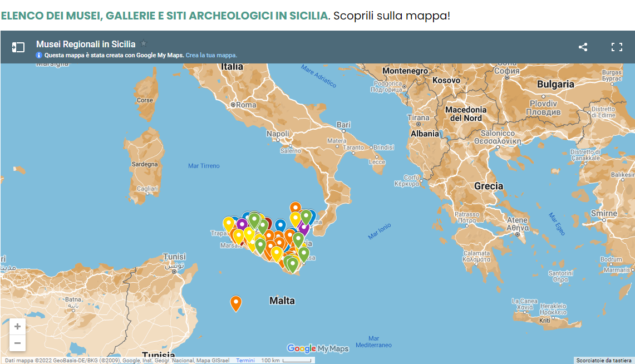Select the southernmost green pin at Sicily's tip
This screenshot has height=364, width=635.
[x=292, y=264]
